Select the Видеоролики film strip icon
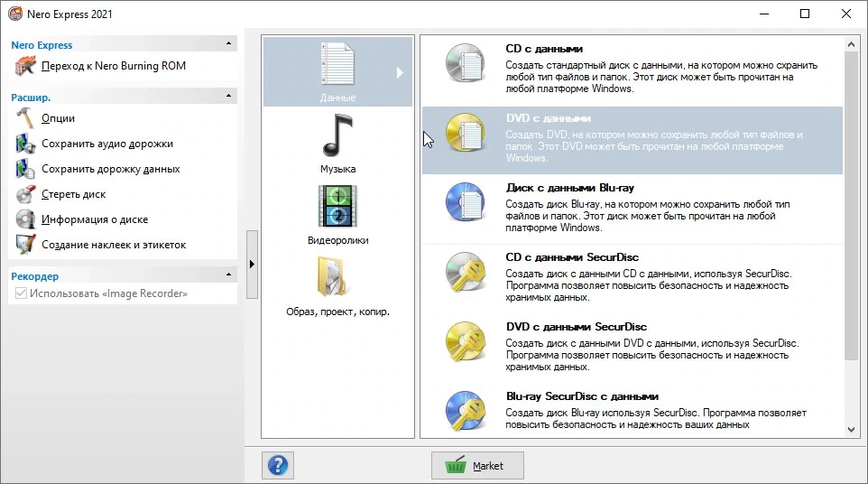This screenshot has width=868, height=484. click(337, 207)
